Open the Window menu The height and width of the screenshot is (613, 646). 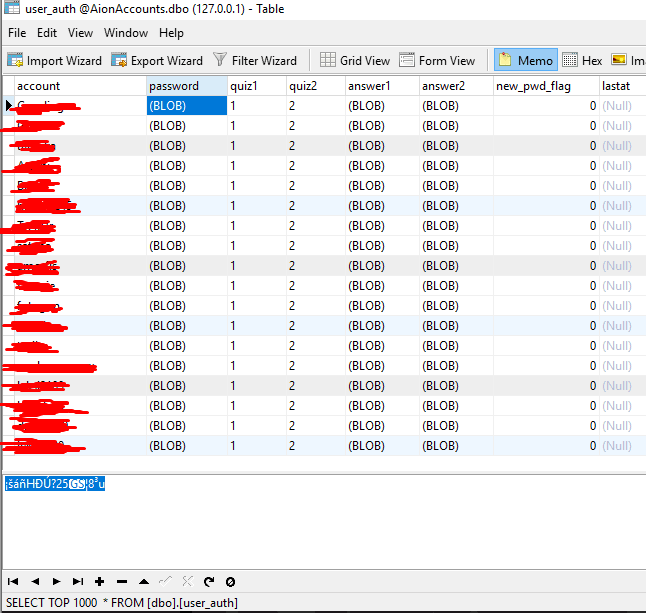tap(125, 33)
